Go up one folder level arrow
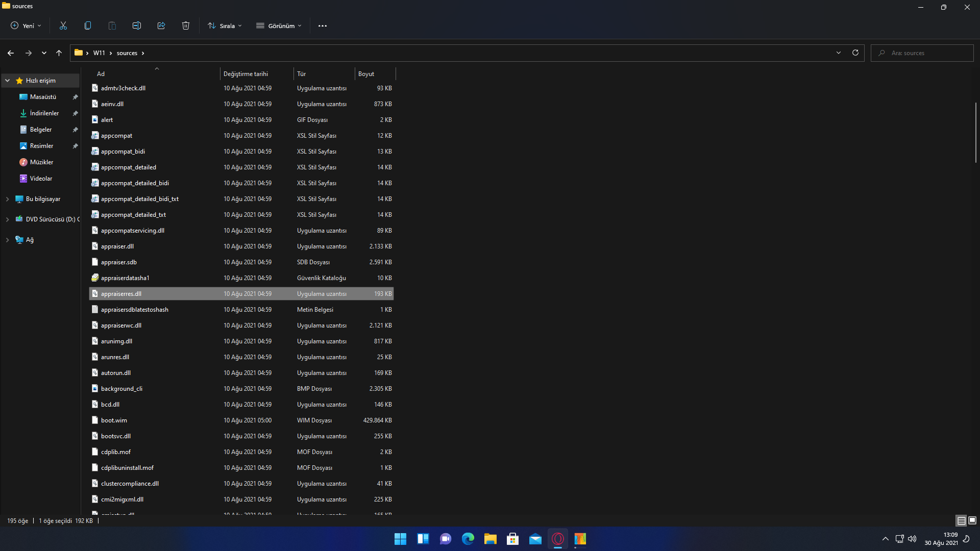This screenshot has height=551, width=980. tap(59, 53)
